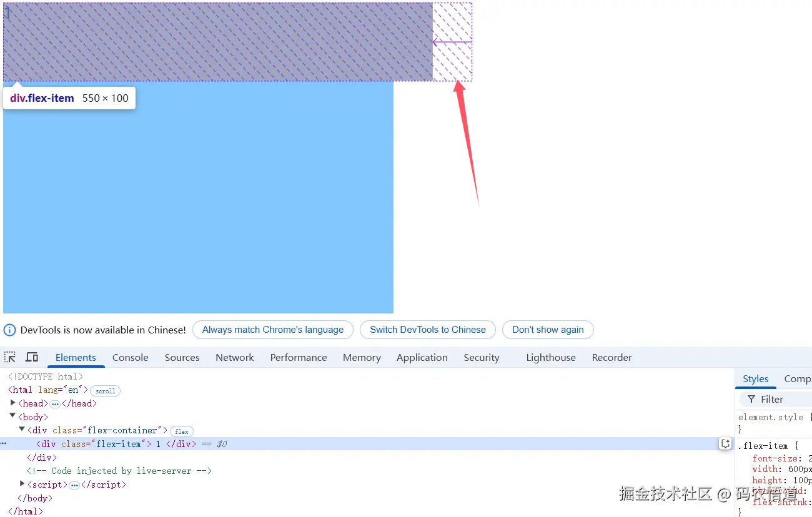The height and width of the screenshot is (517, 812).
Task: Click Switch DevTools to Chinese button
Action: [428, 330]
